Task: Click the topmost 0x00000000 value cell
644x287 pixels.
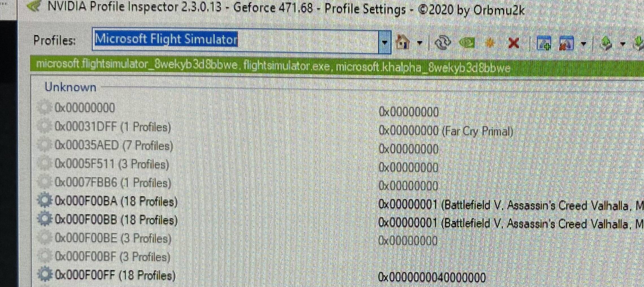Action: (408, 112)
